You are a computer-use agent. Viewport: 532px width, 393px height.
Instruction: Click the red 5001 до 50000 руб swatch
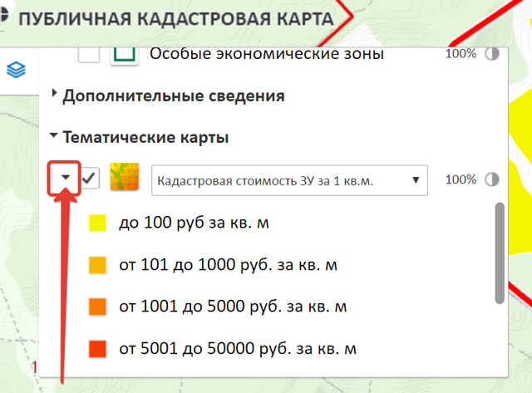[98, 349]
